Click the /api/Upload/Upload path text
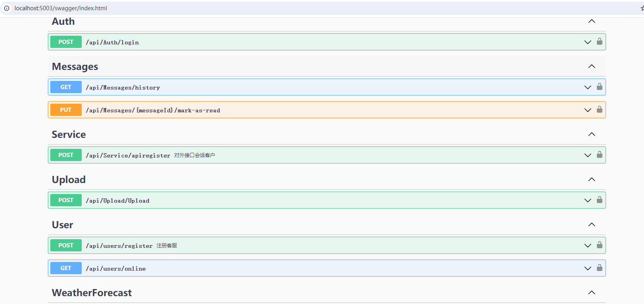The height and width of the screenshot is (304, 644). pos(117,201)
